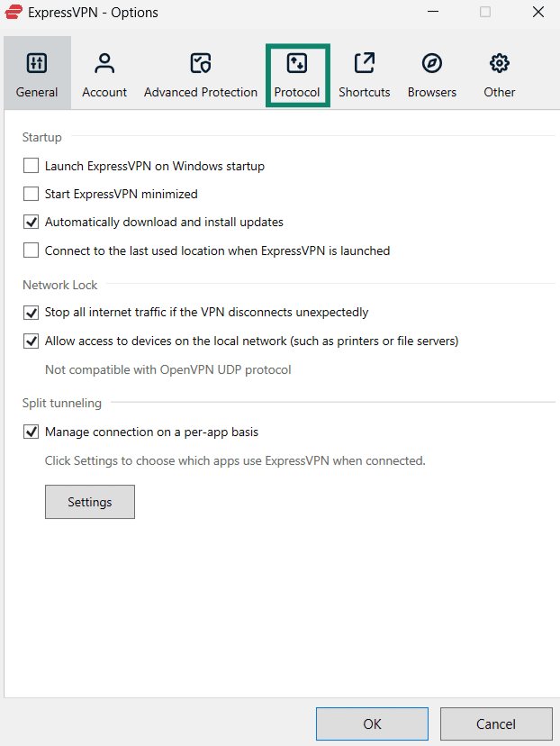This screenshot has width=560, height=746.
Task: Select the Account tab icon
Action: pos(104,63)
